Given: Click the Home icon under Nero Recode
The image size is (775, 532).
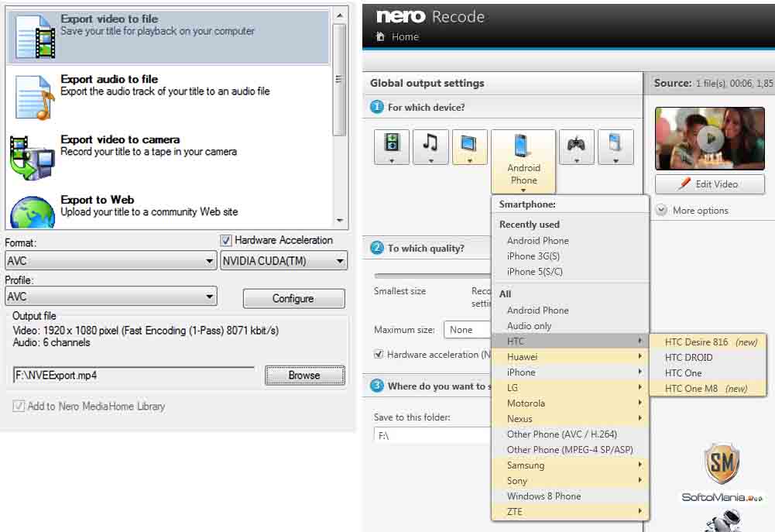Looking at the screenshot, I should click(380, 37).
